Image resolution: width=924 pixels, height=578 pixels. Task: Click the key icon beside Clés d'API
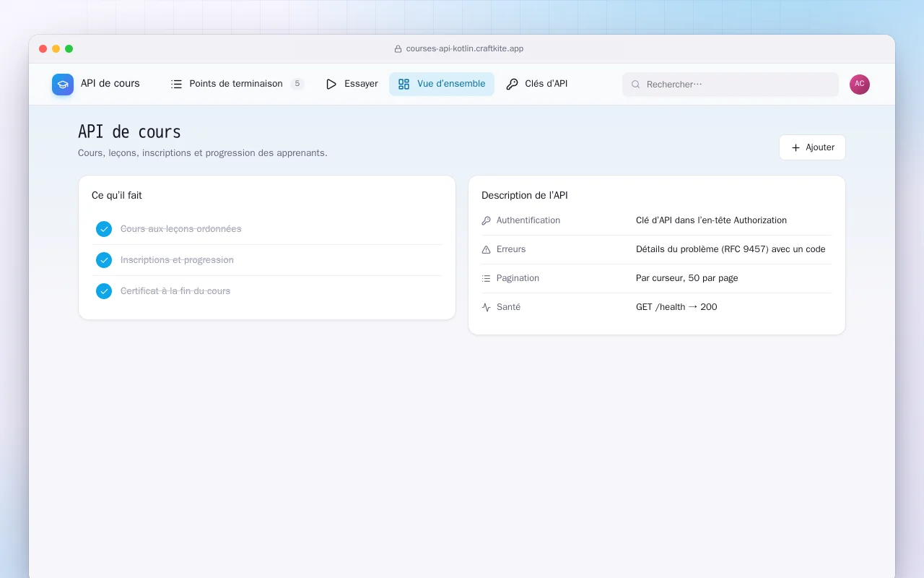512,84
